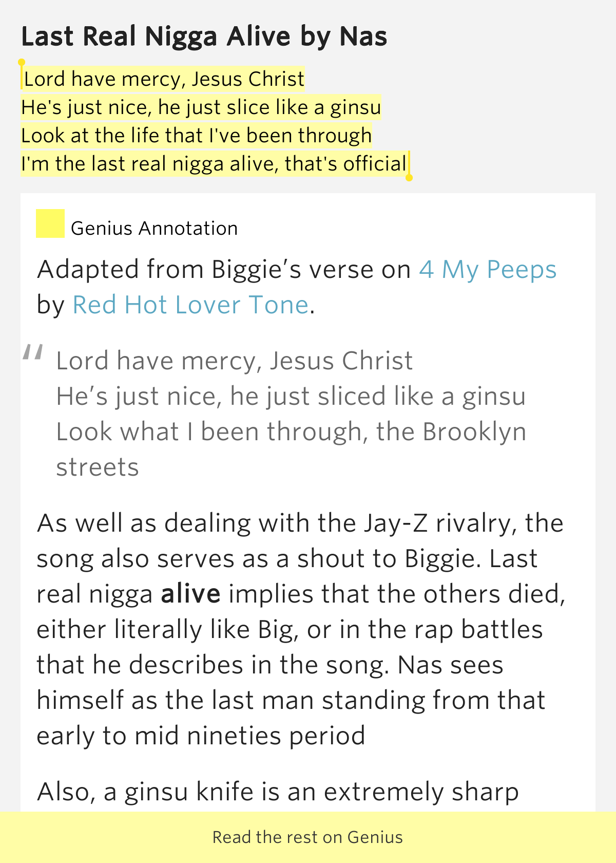Follow the 'Red Hot Lover Tone' artist link
The height and width of the screenshot is (863, 616).
click(190, 304)
